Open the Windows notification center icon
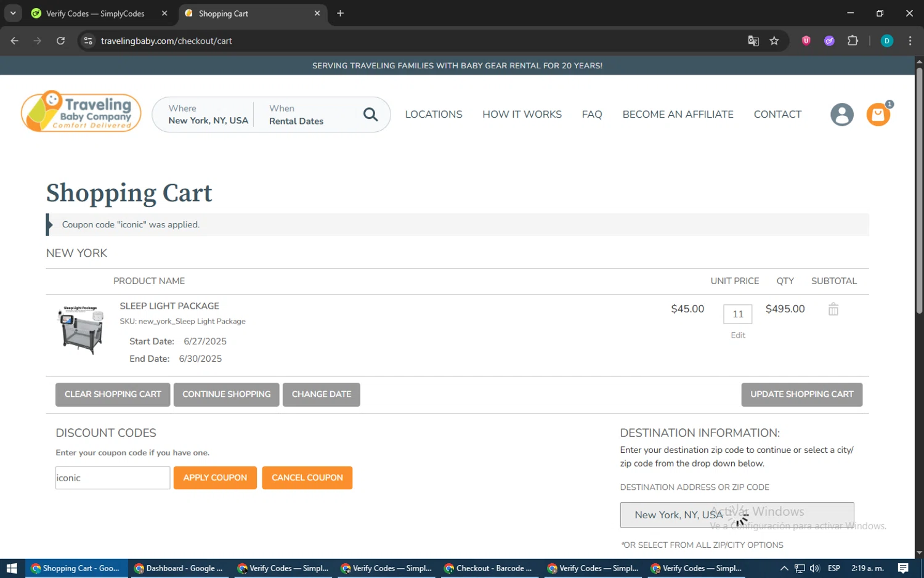 [x=903, y=568]
